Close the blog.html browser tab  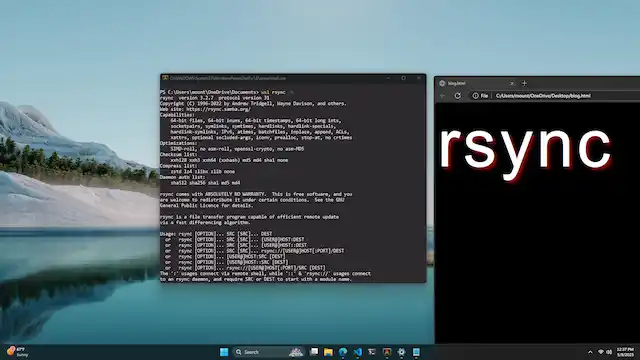pyautogui.click(x=512, y=83)
